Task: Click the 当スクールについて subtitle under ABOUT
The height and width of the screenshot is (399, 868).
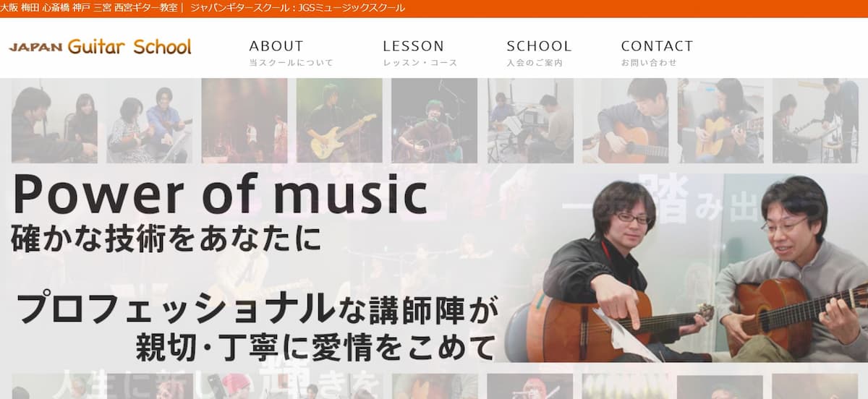Action: 292,63
